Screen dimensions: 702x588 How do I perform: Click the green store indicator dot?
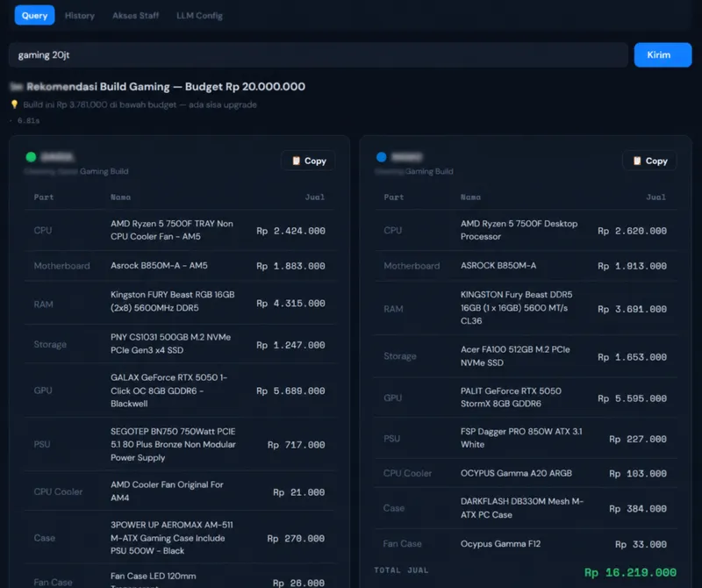point(31,157)
